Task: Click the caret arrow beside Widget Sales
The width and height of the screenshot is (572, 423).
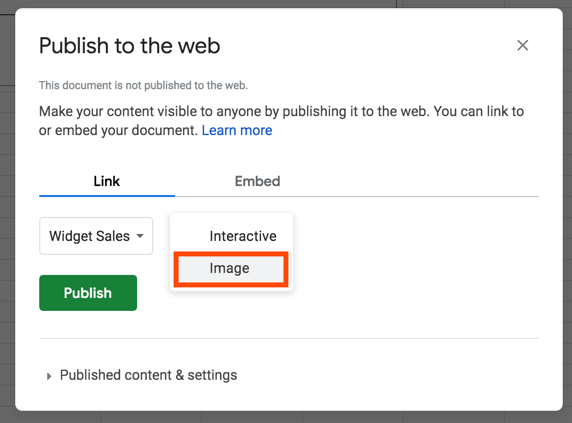Action: click(140, 236)
